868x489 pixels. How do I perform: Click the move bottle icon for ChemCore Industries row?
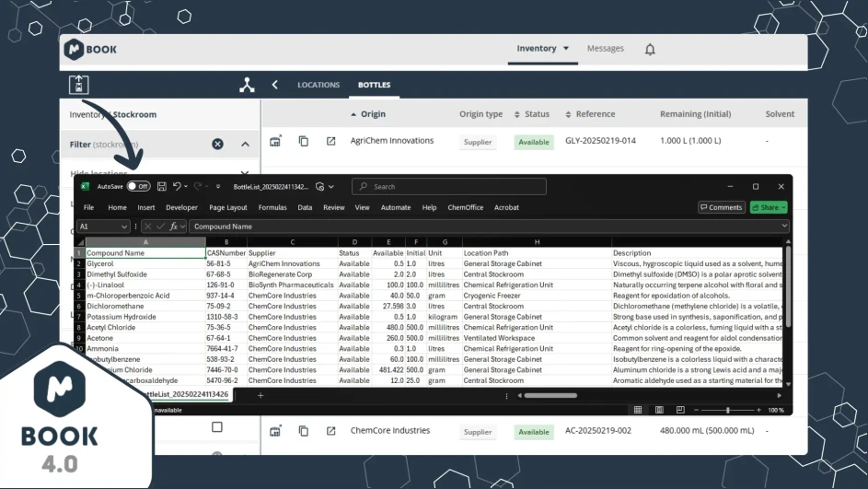coord(275,431)
